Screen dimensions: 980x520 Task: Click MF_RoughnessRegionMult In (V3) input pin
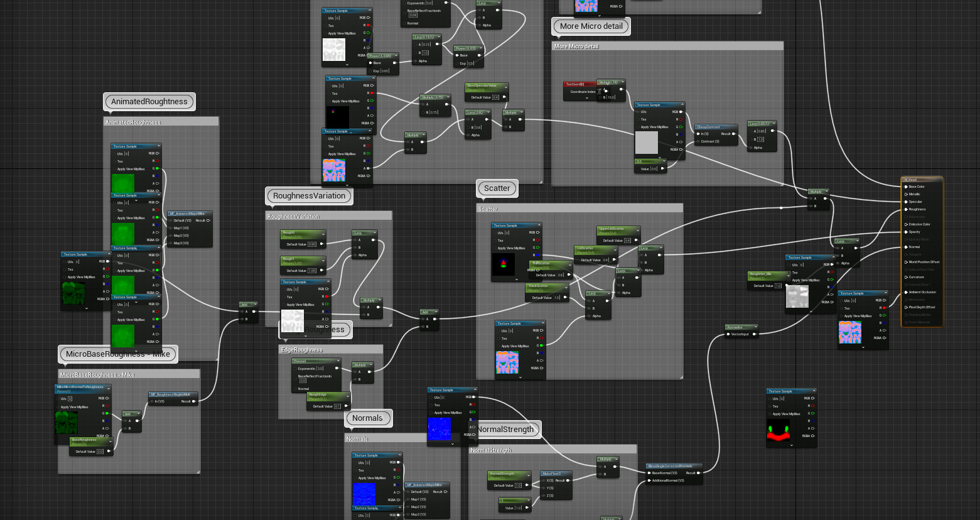coord(152,401)
